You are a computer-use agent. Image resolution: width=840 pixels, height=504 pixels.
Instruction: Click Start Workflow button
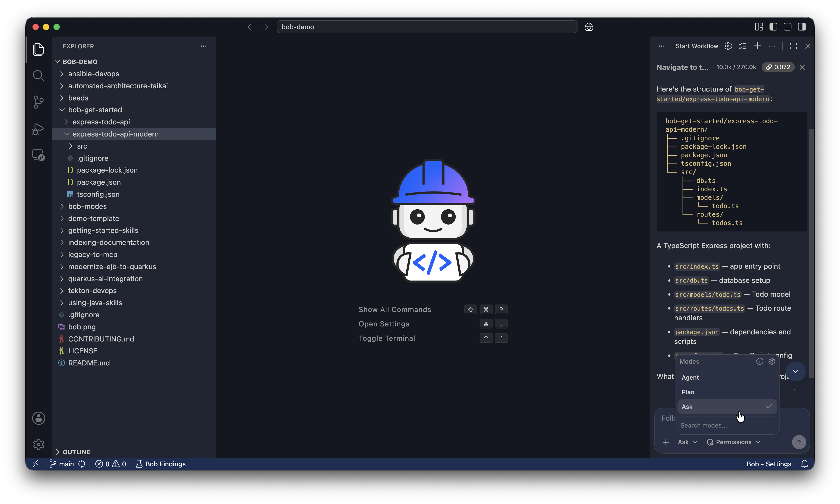coord(696,46)
